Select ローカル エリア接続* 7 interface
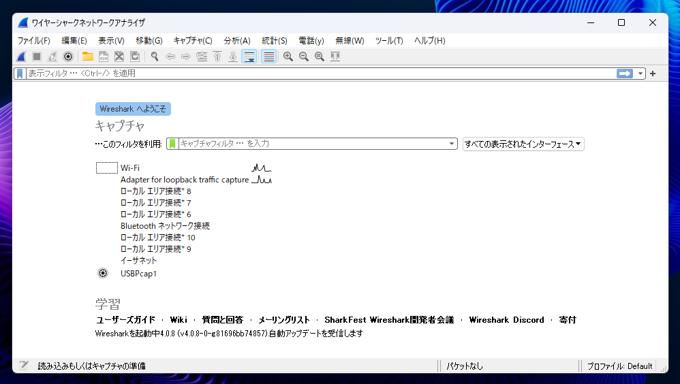Viewport: 680px width, 384px height. coord(156,203)
